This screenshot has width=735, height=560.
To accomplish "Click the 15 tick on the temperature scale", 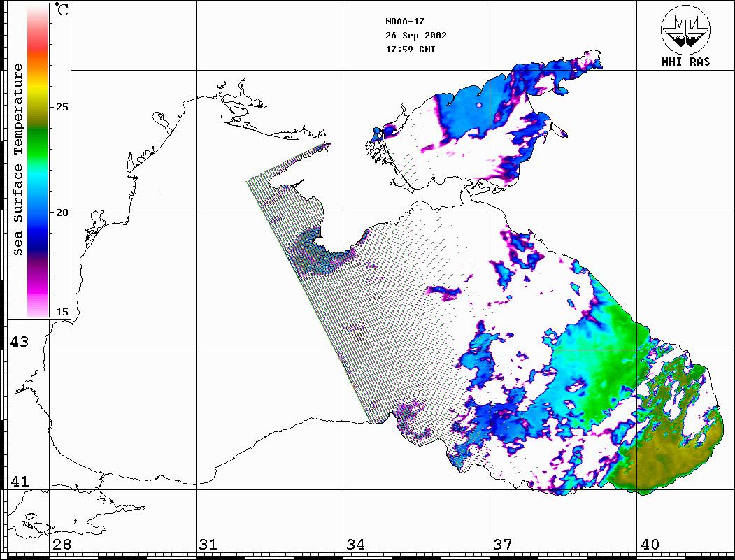I will pyautogui.click(x=62, y=312).
